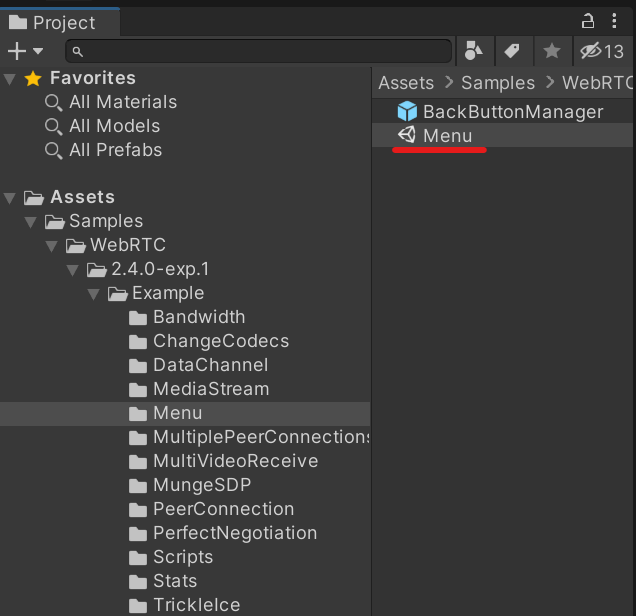Viewport: 636px width, 616px height.
Task: Select the Bandwidth folder
Action: [198, 317]
